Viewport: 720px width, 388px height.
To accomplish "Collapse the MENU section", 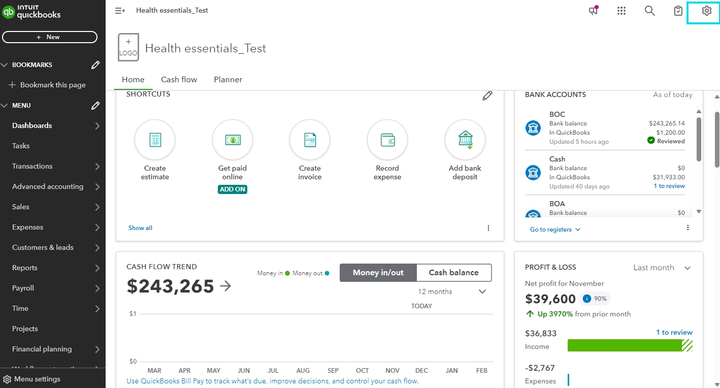I will pos(5,106).
